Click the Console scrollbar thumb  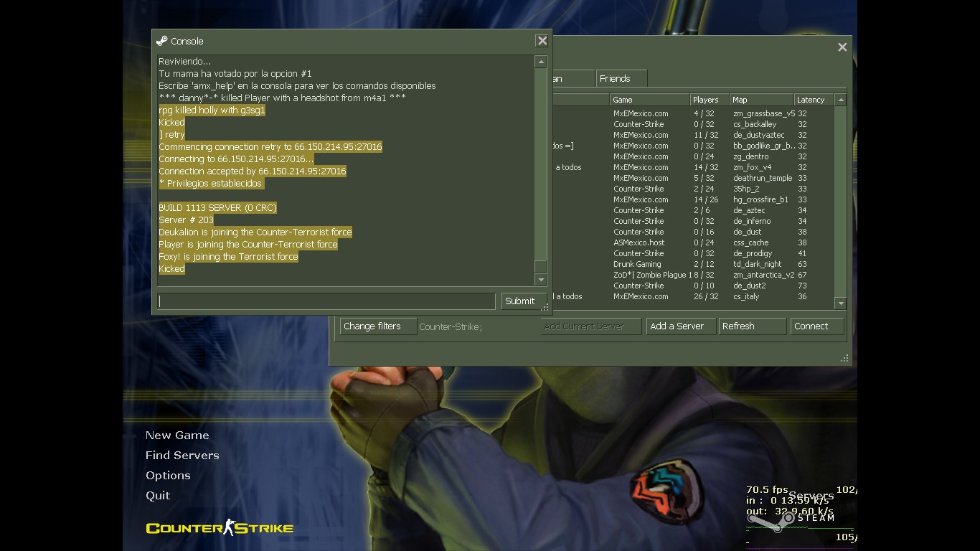541,267
